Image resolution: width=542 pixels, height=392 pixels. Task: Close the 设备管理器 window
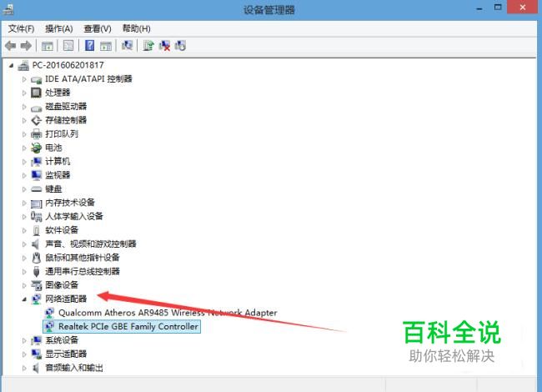click(x=522, y=7)
